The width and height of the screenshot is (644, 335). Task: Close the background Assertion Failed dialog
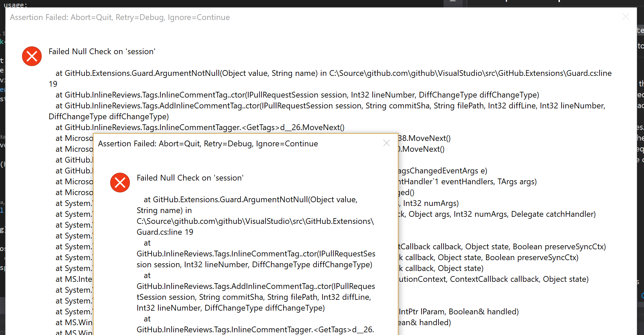click(x=626, y=17)
